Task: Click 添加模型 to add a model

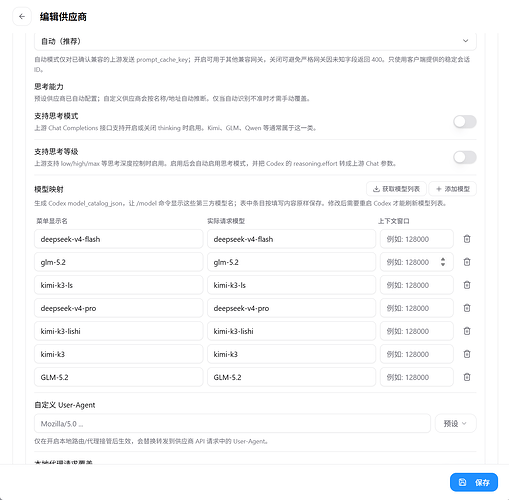Action: point(453,189)
